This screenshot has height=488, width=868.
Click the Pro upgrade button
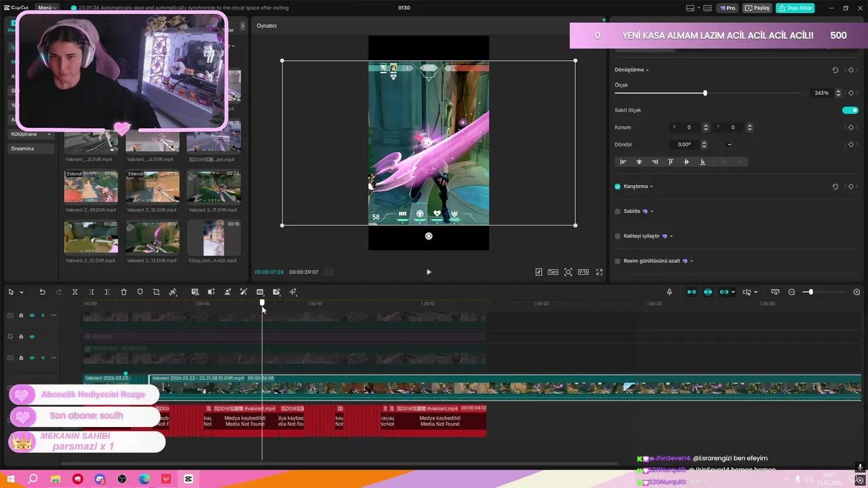click(x=728, y=8)
